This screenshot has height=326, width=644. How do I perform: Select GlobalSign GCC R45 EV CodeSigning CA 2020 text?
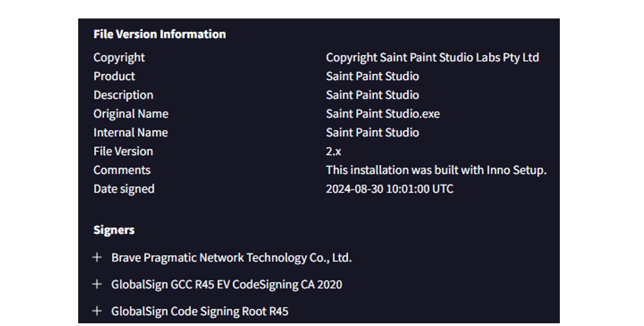[x=226, y=284]
